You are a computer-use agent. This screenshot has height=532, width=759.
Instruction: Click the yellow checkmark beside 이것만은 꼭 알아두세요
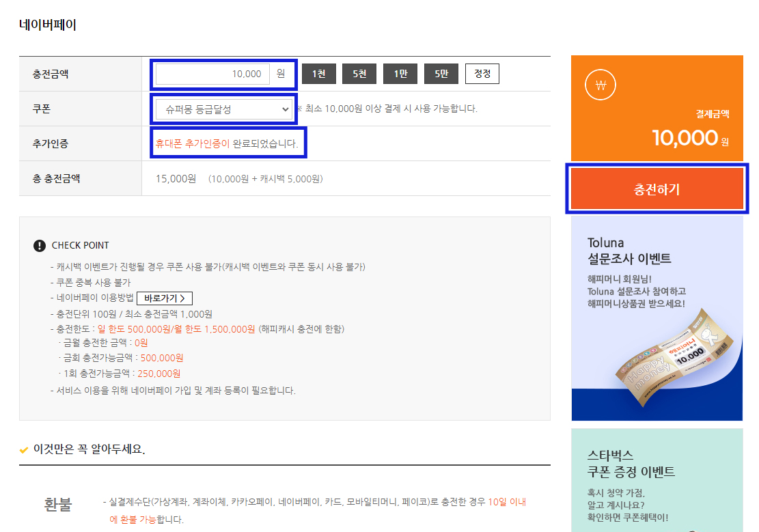[x=24, y=450]
